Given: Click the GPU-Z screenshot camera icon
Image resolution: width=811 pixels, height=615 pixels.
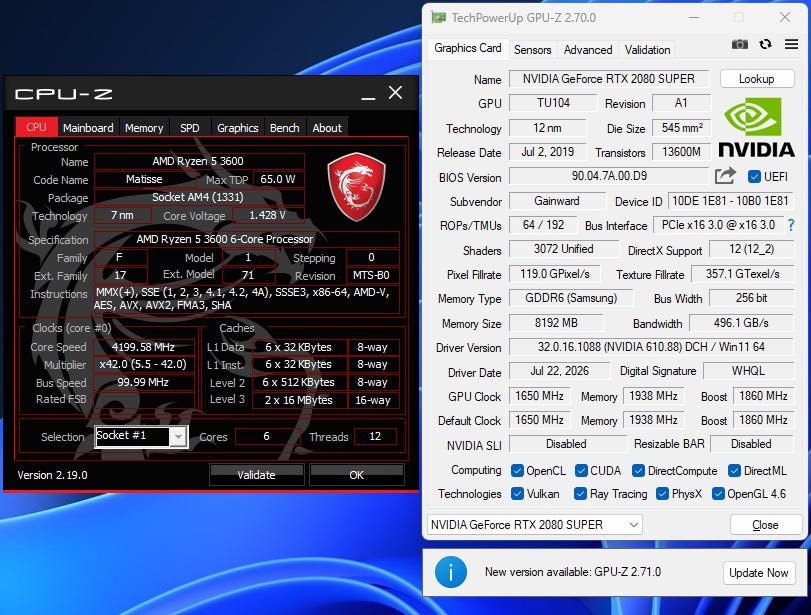Looking at the screenshot, I should click(740, 44).
